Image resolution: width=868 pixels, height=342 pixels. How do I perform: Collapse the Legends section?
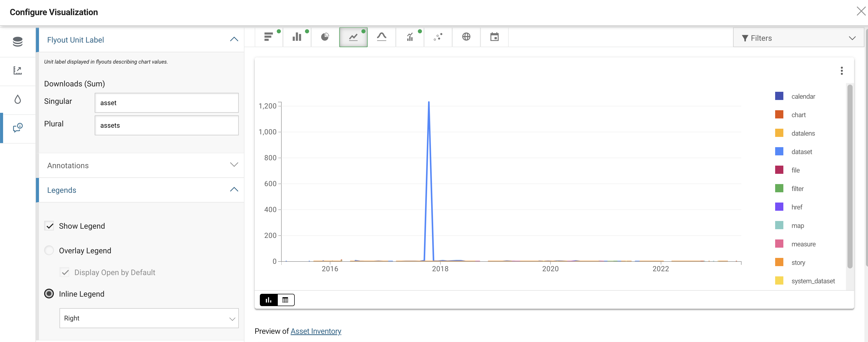point(234,190)
